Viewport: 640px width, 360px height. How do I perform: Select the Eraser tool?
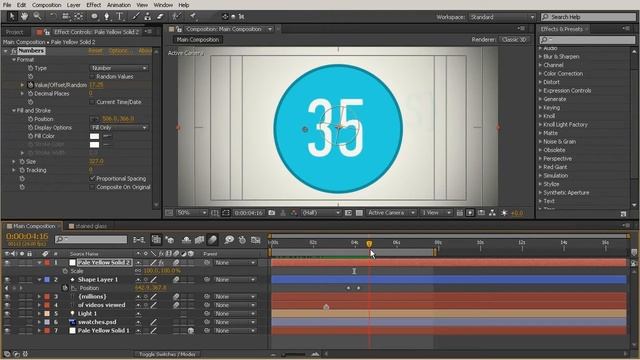tap(160, 16)
